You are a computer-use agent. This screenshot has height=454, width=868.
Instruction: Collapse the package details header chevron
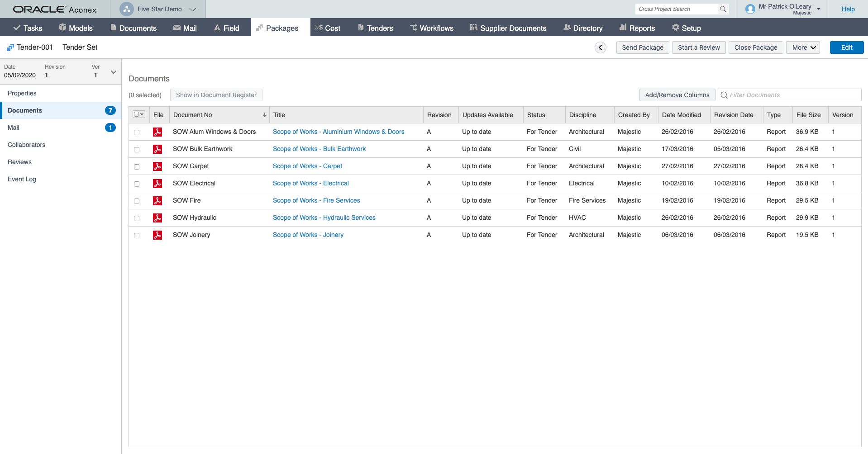pyautogui.click(x=113, y=71)
